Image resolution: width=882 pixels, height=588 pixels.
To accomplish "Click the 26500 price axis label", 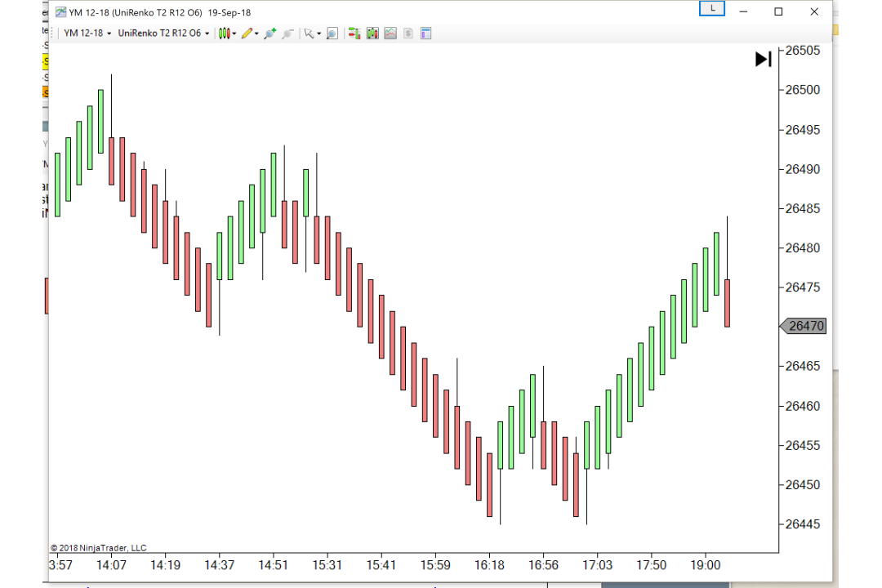I will tap(803, 90).
